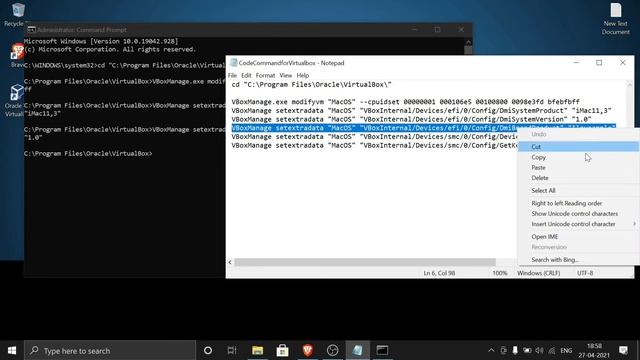
Task: Show hidden system tray icons
Action: point(491,351)
